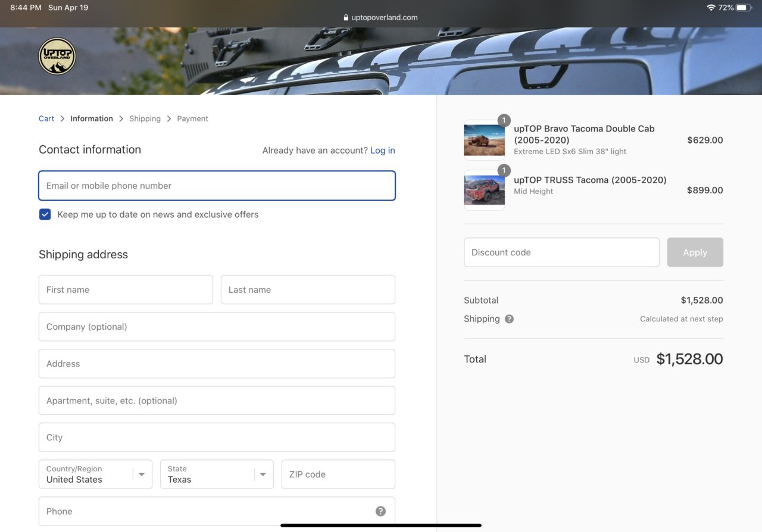Tap the Wi-Fi status icon

click(711, 8)
